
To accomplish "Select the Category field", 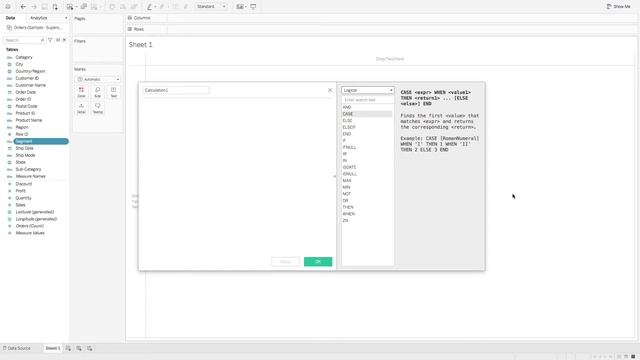I will pos(24,57).
